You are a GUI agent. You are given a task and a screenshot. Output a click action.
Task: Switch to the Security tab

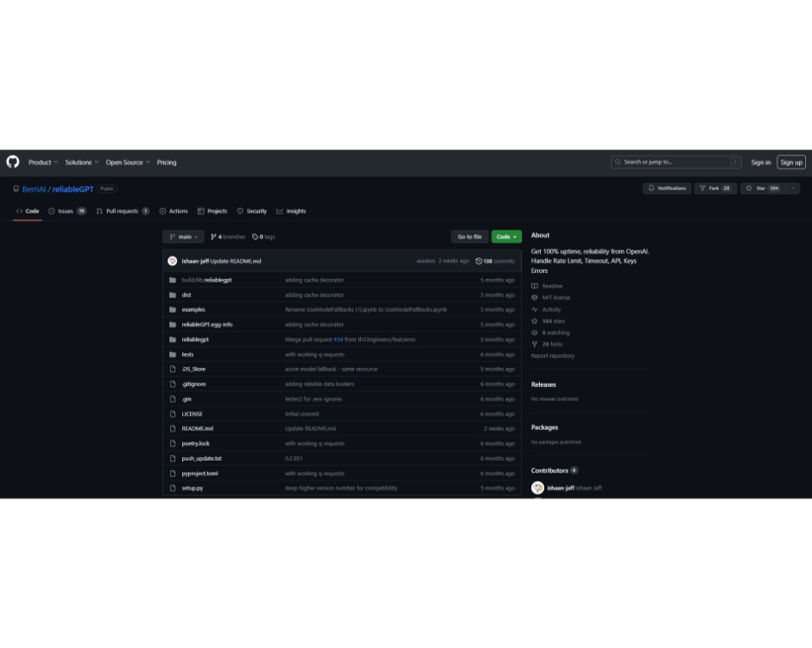(x=251, y=212)
